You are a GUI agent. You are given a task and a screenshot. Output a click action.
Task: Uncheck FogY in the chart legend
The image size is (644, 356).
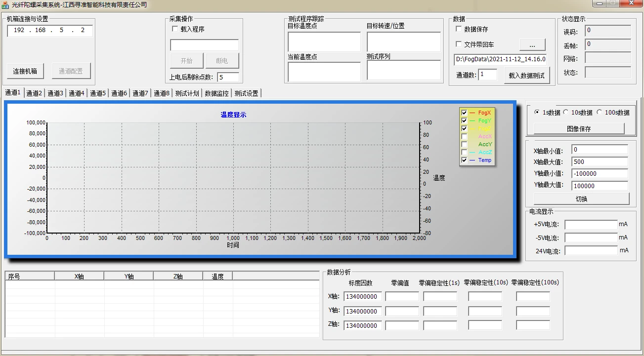click(x=464, y=121)
